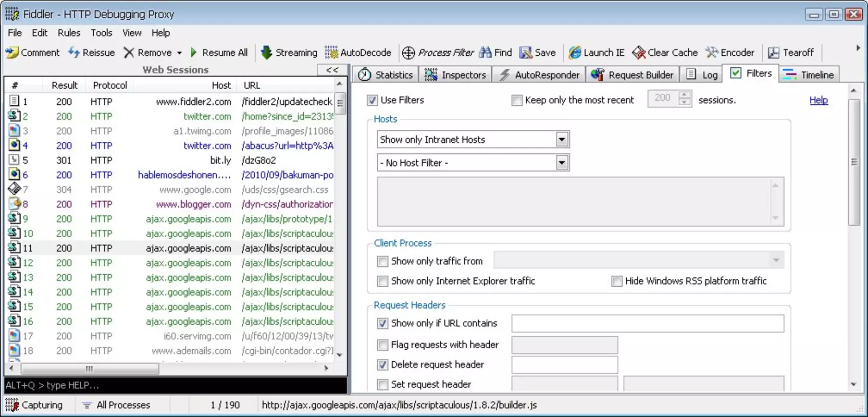The height and width of the screenshot is (417, 868).
Task: Click the Filters panel vertical scrollbar thumb
Action: [x=854, y=162]
